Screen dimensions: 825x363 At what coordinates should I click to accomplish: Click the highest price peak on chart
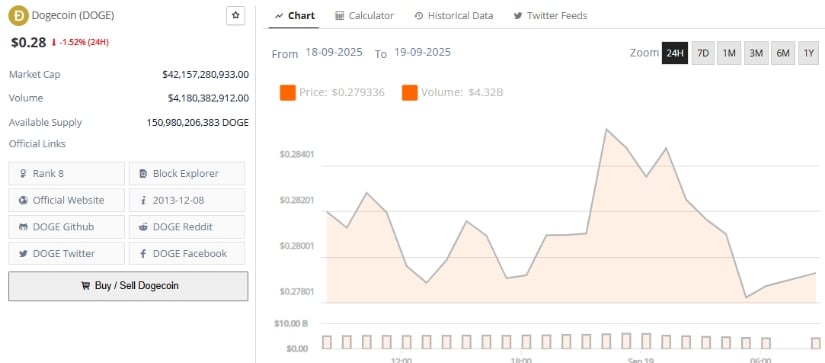(x=607, y=129)
